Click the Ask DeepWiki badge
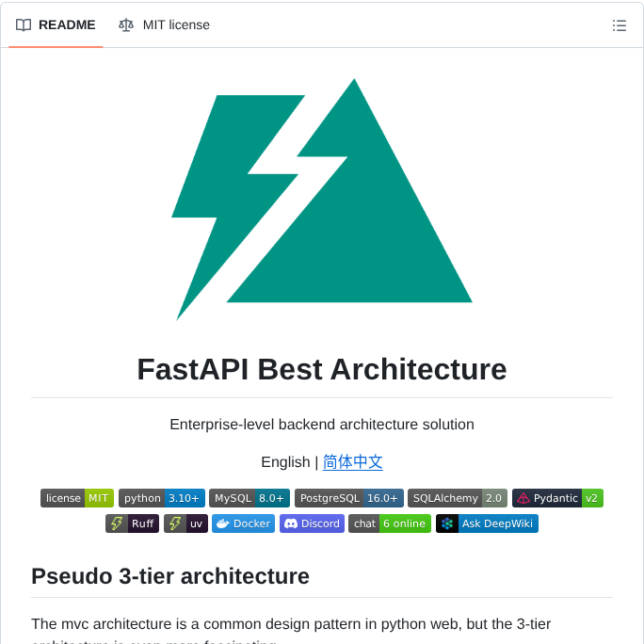 pos(487,523)
